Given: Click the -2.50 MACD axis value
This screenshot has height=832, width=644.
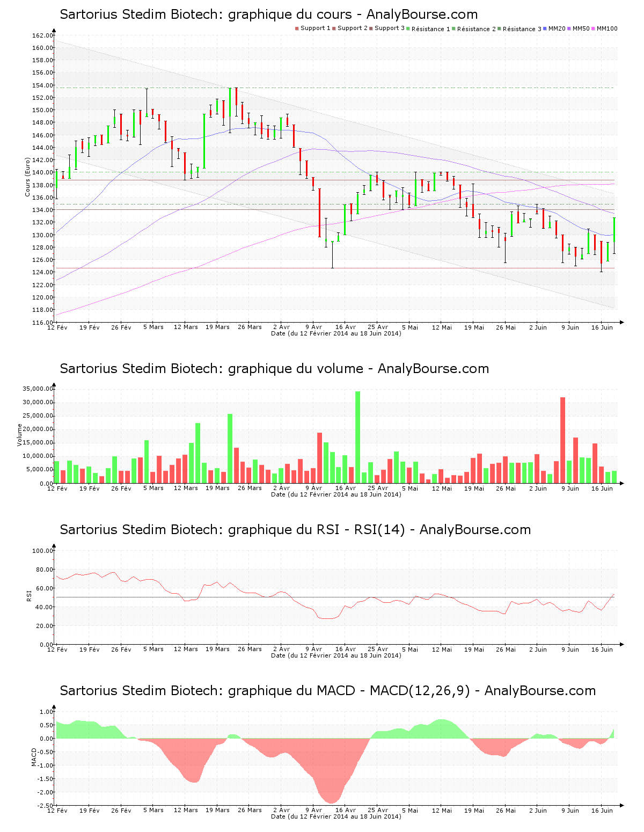Looking at the screenshot, I should tap(45, 806).
